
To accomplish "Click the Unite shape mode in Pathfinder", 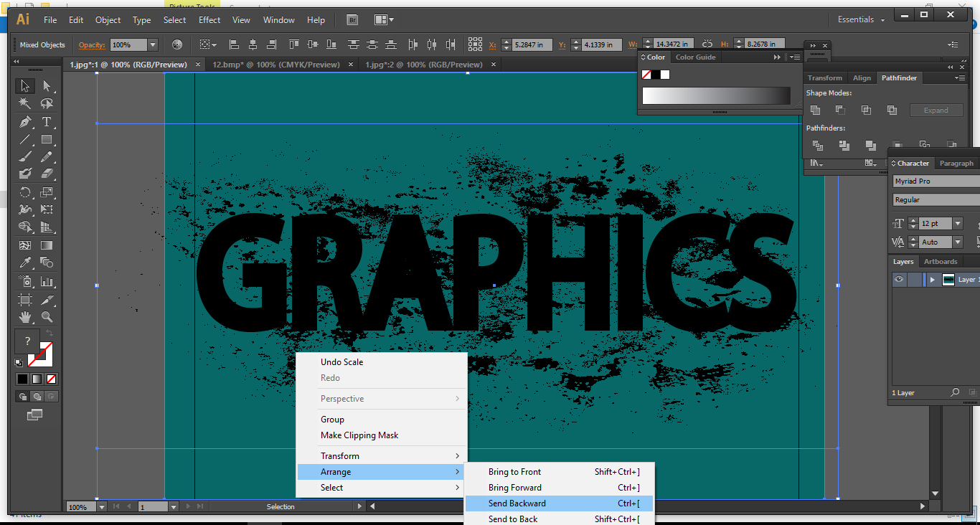I will pyautogui.click(x=815, y=110).
